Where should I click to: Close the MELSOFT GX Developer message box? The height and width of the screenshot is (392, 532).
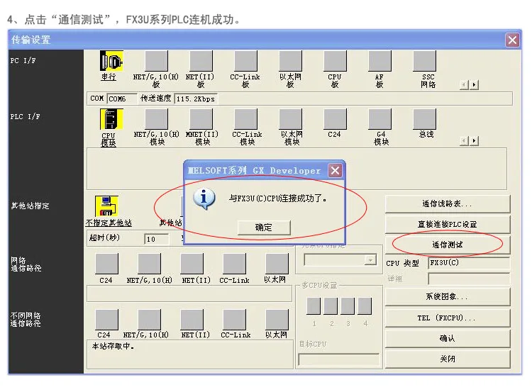point(336,170)
